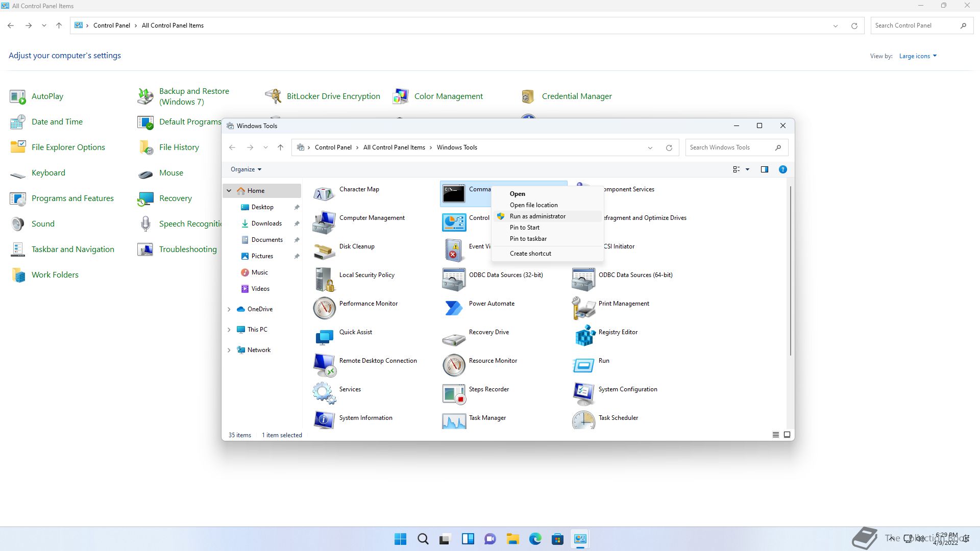Open Local Security Policy icon
This screenshot has width=980, height=551.
point(324,279)
